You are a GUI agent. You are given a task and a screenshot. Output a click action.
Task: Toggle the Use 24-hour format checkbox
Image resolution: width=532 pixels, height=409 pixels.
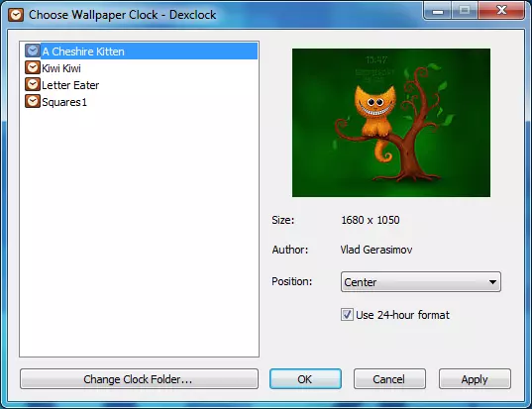point(347,315)
